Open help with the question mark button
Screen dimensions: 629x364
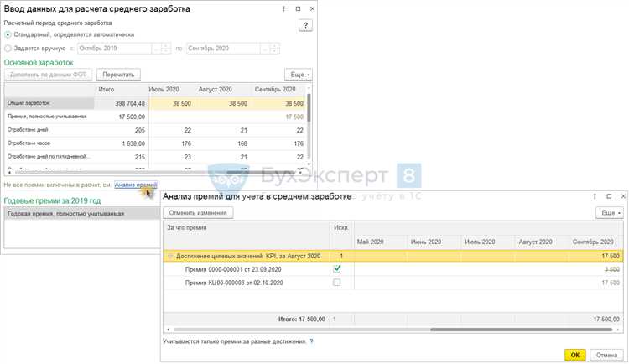(x=305, y=25)
